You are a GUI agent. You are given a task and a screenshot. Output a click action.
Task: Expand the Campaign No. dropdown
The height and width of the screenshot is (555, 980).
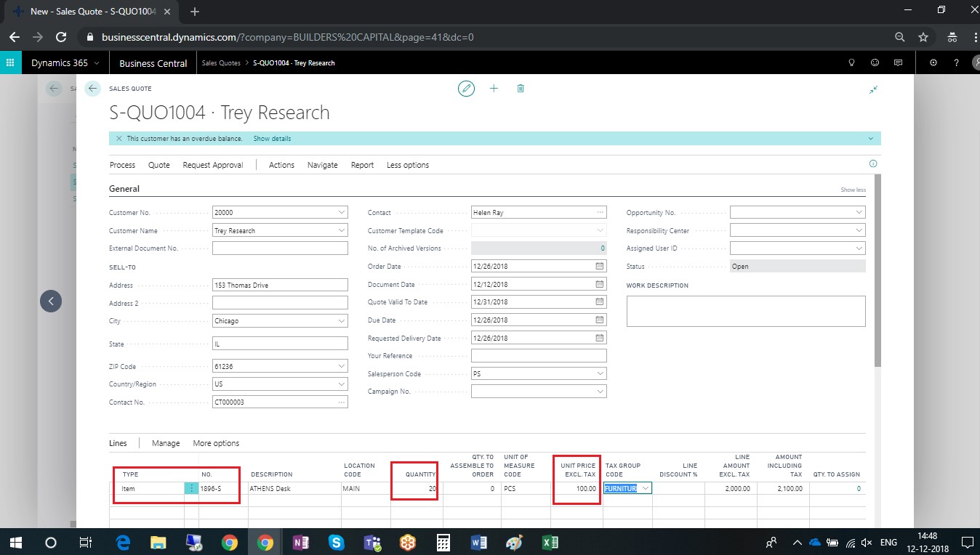point(601,392)
